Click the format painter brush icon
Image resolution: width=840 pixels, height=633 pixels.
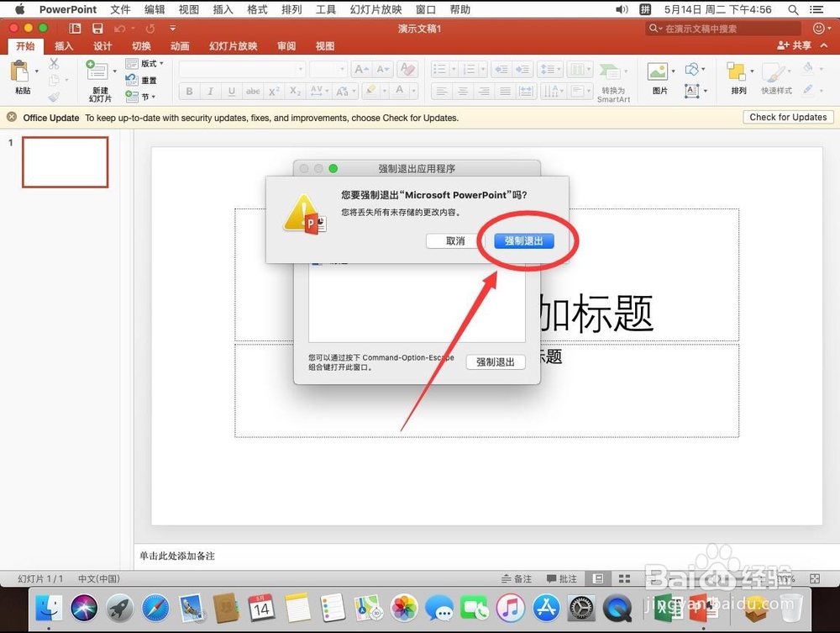point(54,97)
